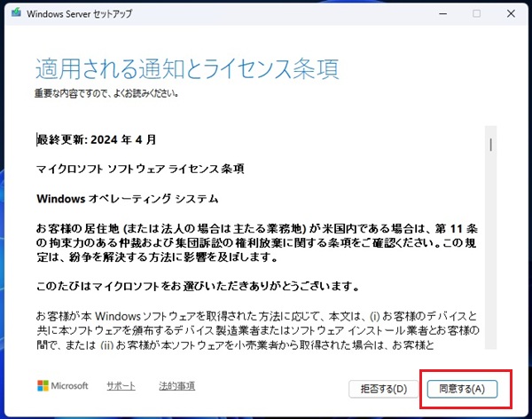The width and height of the screenshot is (532, 419).
Task: Open the 法的事項 link
Action: click(x=176, y=386)
